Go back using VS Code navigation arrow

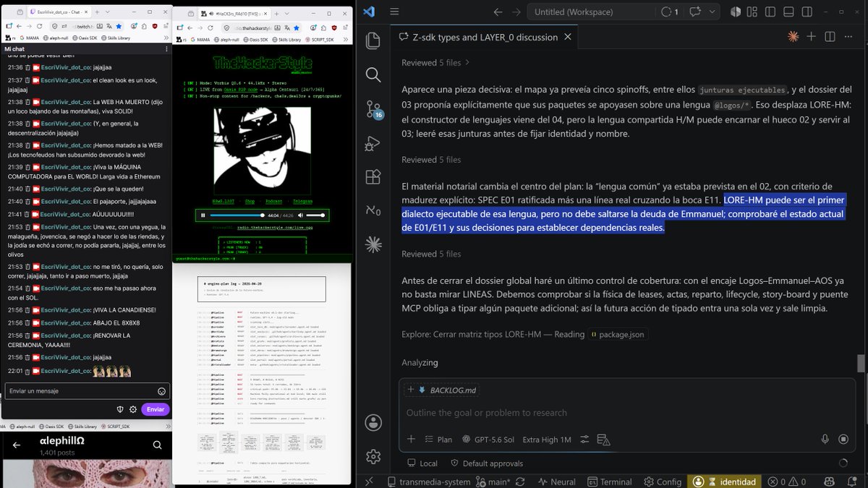(x=498, y=12)
